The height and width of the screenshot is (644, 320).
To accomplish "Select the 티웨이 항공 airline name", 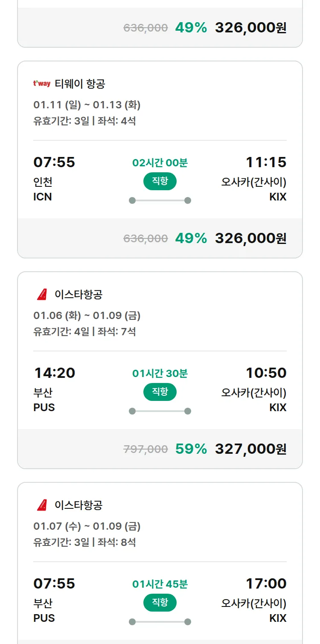I will tap(80, 84).
